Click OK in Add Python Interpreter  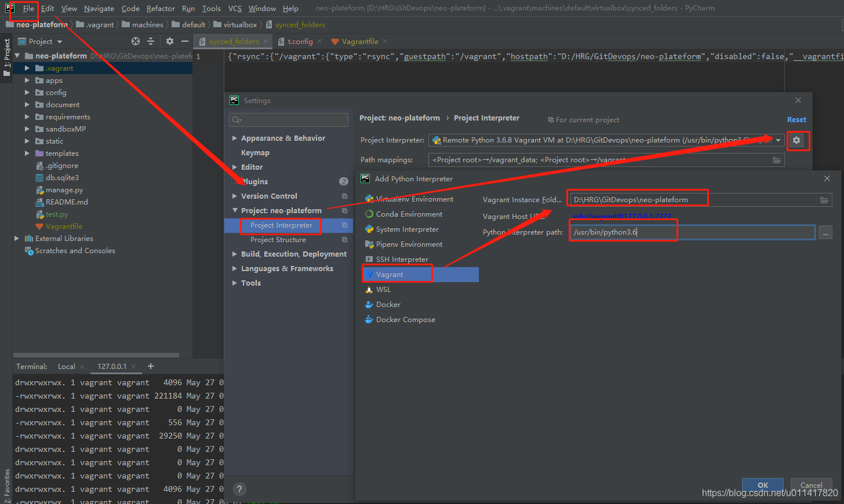pyautogui.click(x=763, y=485)
